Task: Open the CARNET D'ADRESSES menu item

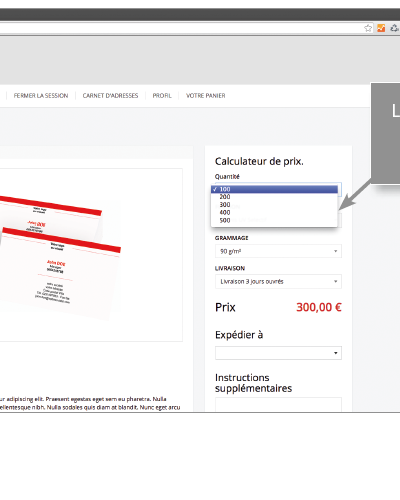Action: point(110,96)
